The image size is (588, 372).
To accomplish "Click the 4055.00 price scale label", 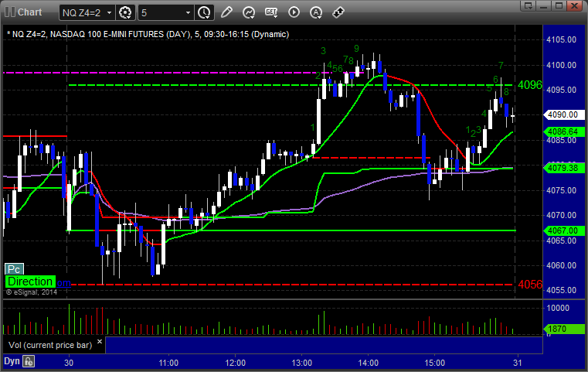I will click(x=562, y=290).
